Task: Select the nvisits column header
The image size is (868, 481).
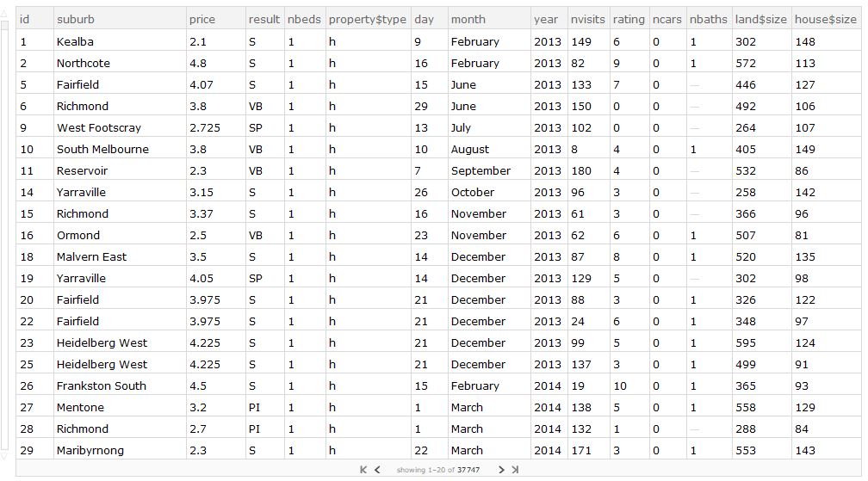Action: pos(588,19)
